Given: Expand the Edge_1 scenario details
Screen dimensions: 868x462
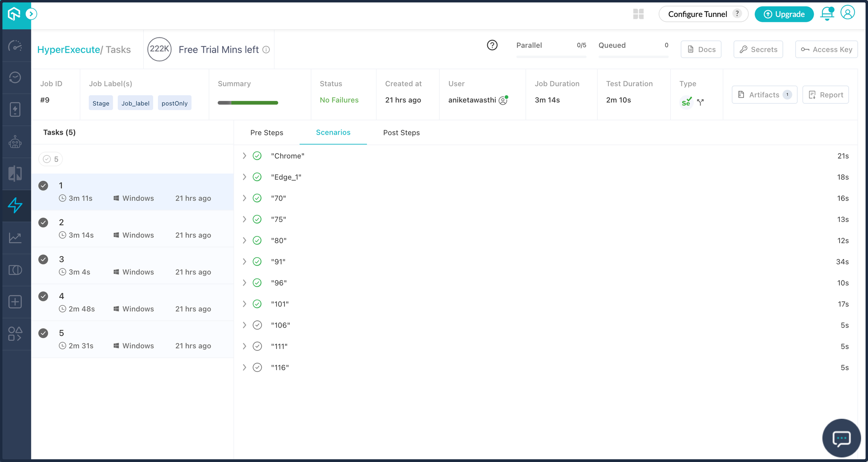Looking at the screenshot, I should click(x=244, y=177).
